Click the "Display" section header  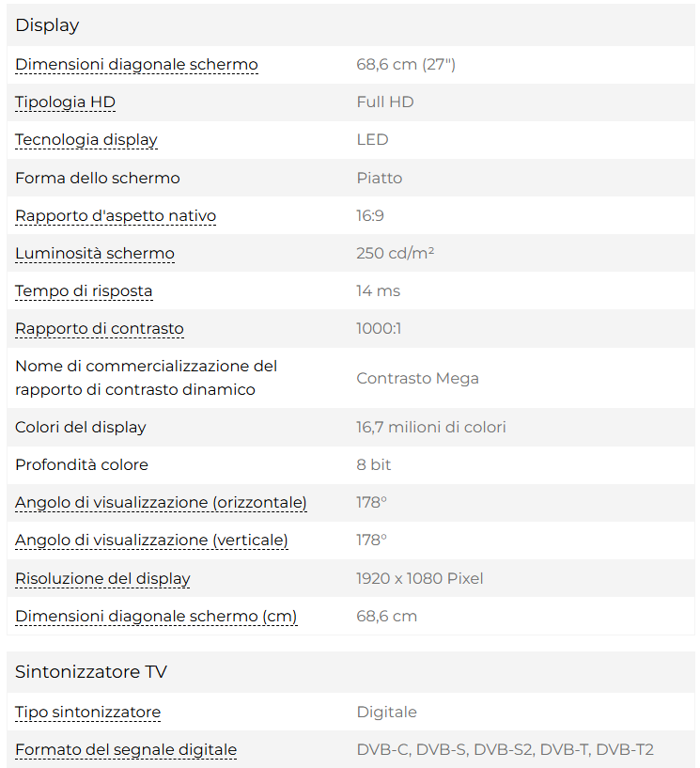(47, 25)
